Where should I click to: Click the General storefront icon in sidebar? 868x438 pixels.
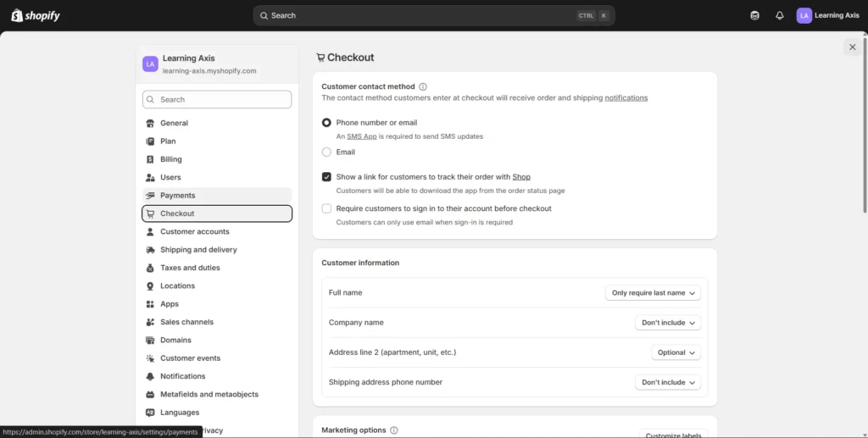(x=150, y=124)
